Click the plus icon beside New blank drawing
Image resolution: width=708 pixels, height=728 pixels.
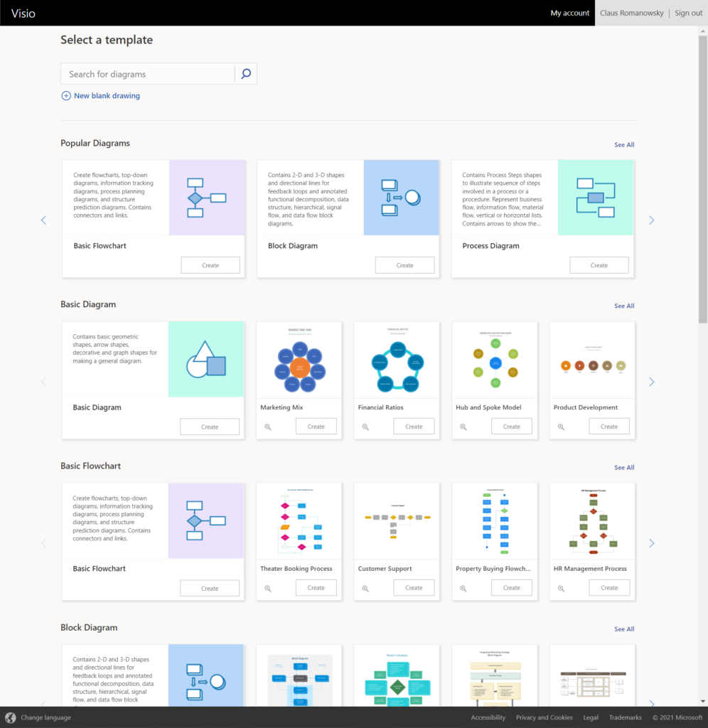coord(65,95)
